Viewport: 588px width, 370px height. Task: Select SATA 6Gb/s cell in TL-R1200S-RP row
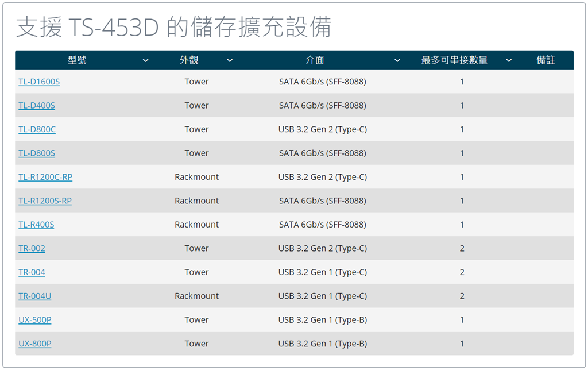point(323,201)
